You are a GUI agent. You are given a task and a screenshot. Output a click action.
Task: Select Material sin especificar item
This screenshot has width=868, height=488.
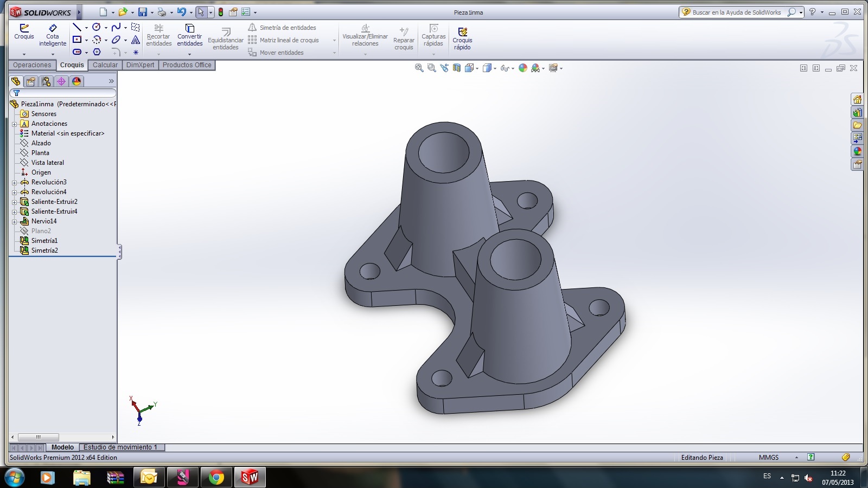(x=68, y=133)
